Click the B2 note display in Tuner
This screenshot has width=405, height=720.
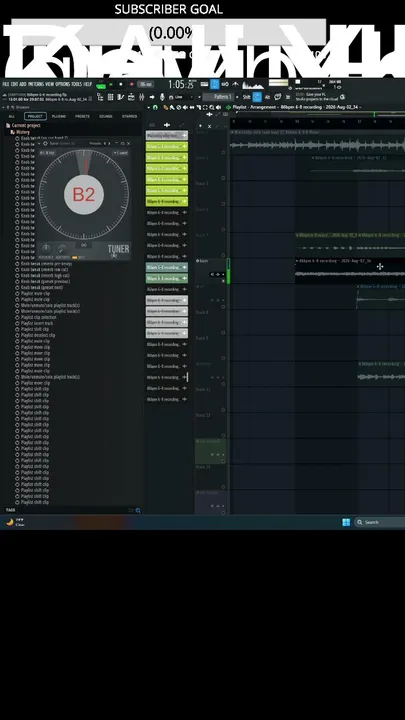84,195
